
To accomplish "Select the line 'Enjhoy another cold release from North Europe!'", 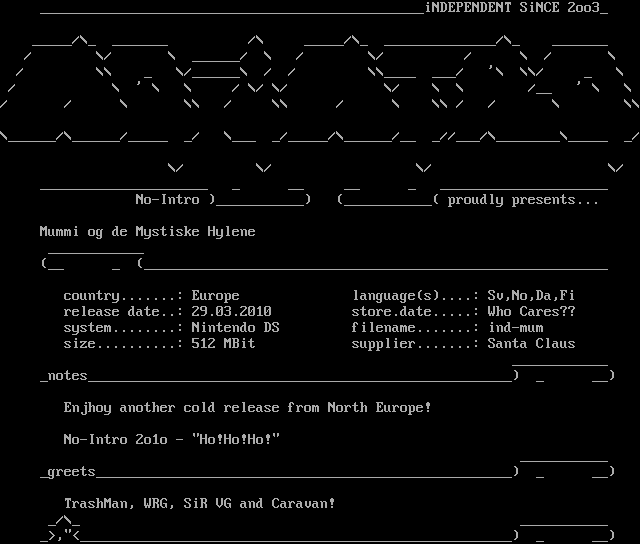I will click(x=247, y=408).
